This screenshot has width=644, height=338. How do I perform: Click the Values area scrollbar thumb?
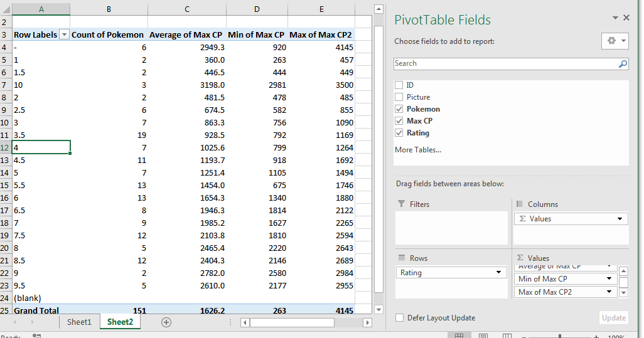tap(623, 282)
